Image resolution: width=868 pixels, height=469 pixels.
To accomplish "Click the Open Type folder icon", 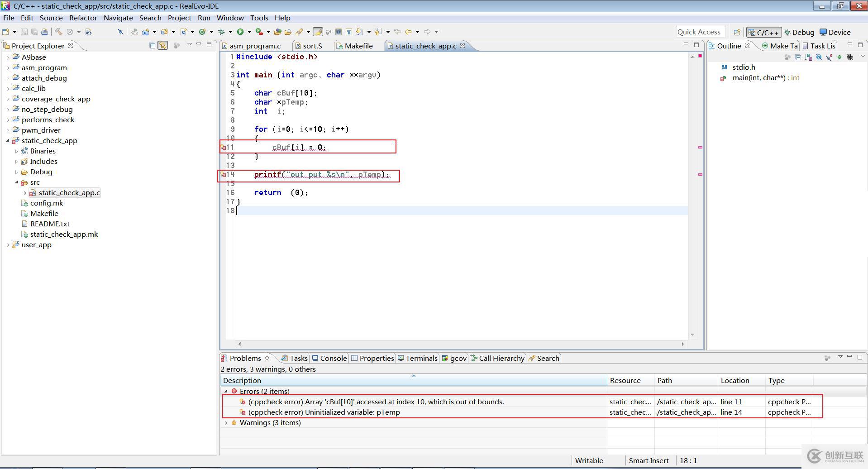I will point(278,32).
